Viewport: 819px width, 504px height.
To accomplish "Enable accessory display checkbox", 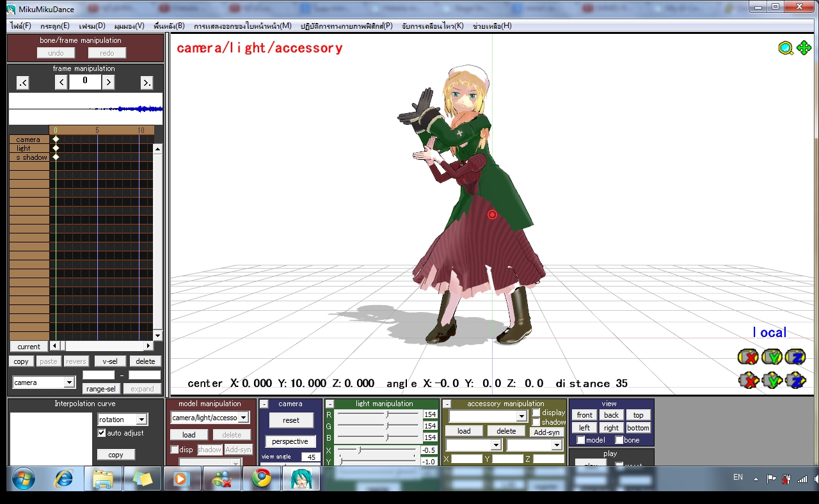I will (536, 413).
